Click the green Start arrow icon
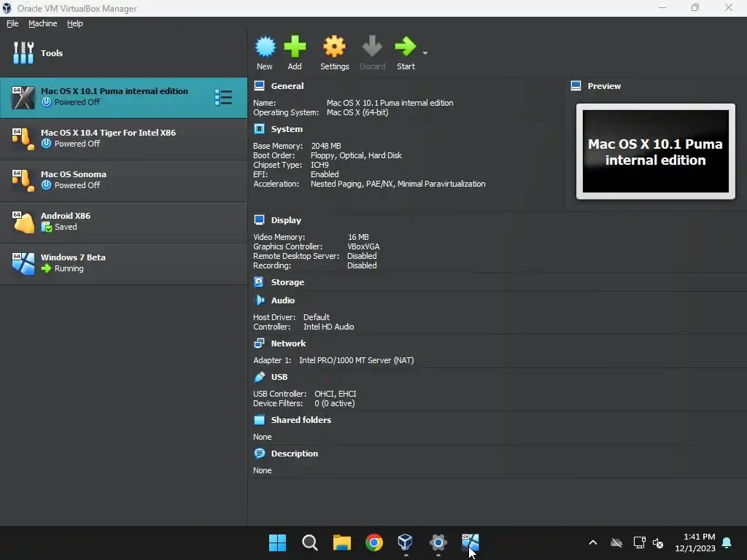This screenshot has height=560, width=747. click(406, 47)
